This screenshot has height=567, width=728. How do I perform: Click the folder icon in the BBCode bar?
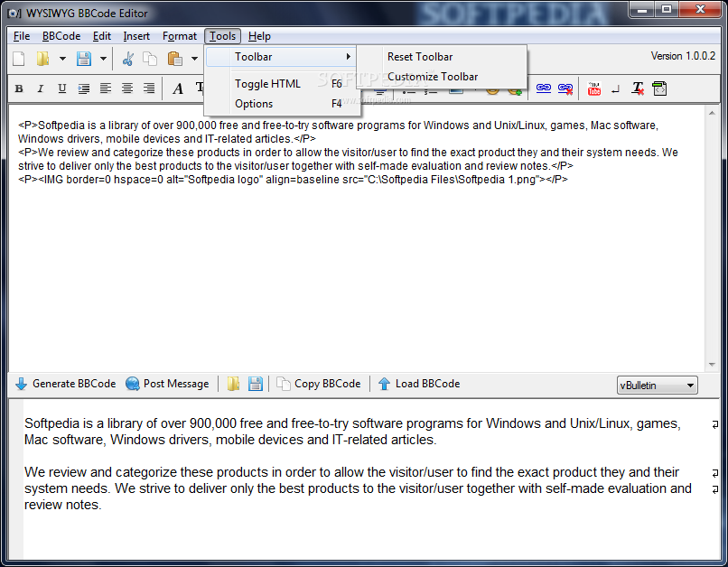click(233, 384)
